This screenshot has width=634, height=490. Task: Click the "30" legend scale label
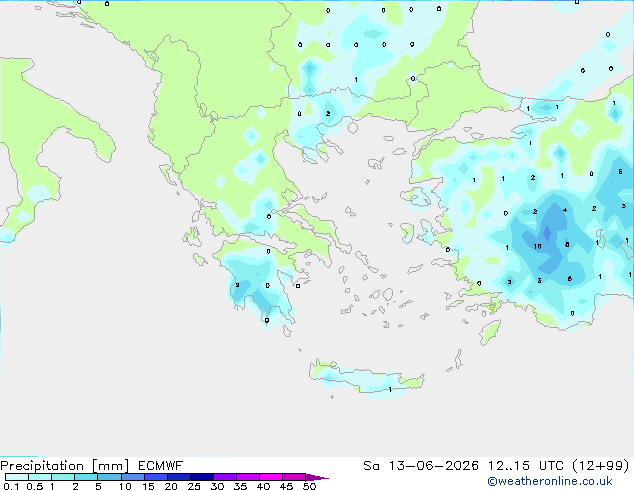pos(217,486)
